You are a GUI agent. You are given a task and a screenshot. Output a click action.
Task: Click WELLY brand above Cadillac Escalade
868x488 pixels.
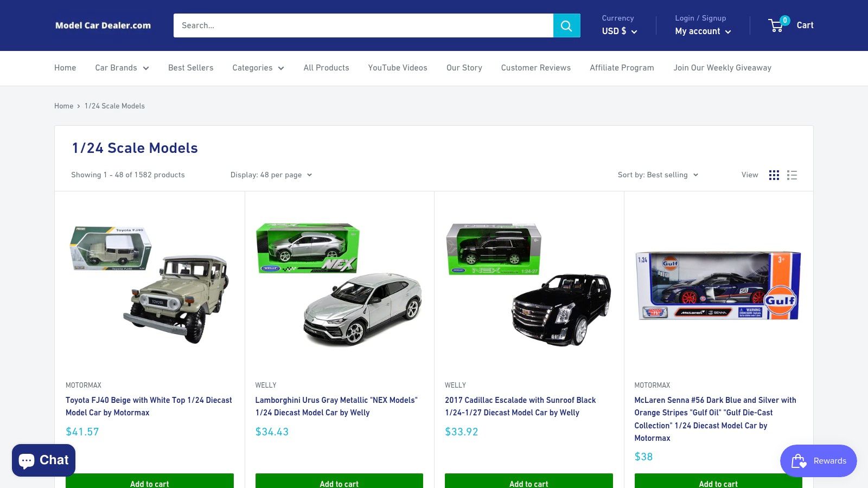(x=455, y=385)
